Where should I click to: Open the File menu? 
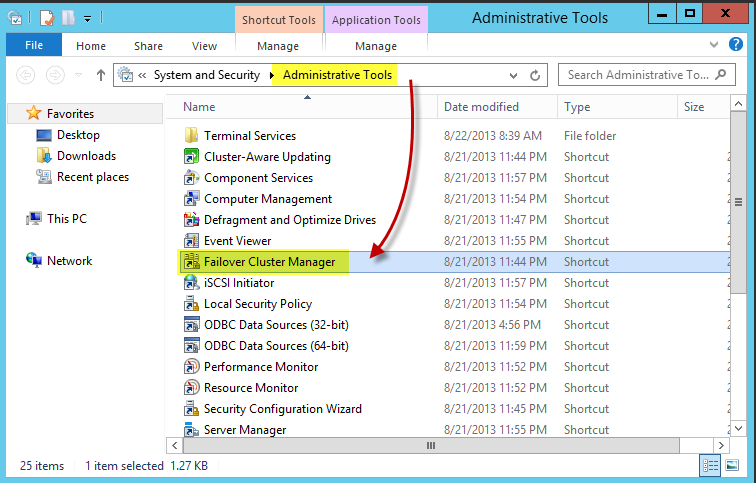pos(34,45)
